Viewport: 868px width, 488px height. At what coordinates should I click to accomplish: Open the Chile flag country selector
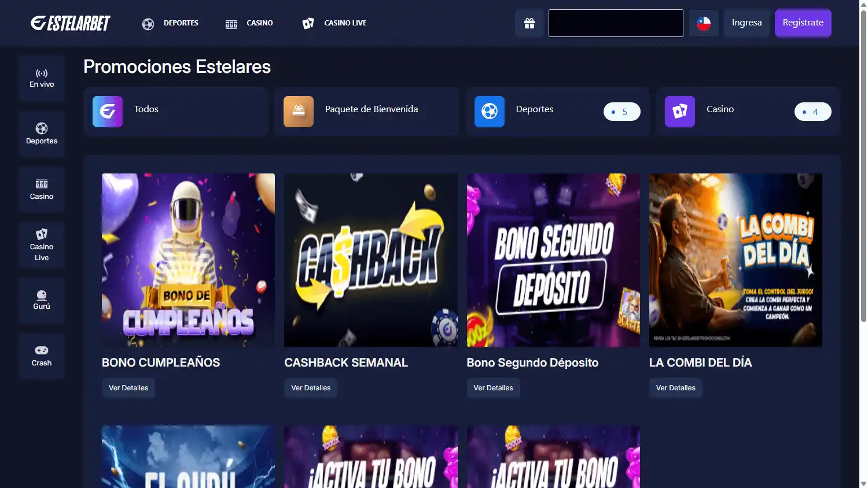pyautogui.click(x=704, y=23)
